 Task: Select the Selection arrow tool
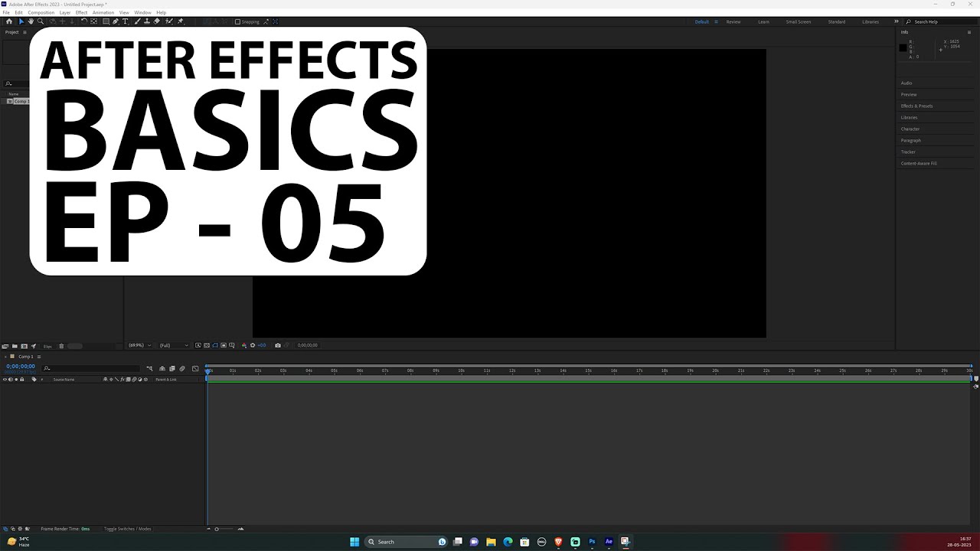point(21,21)
